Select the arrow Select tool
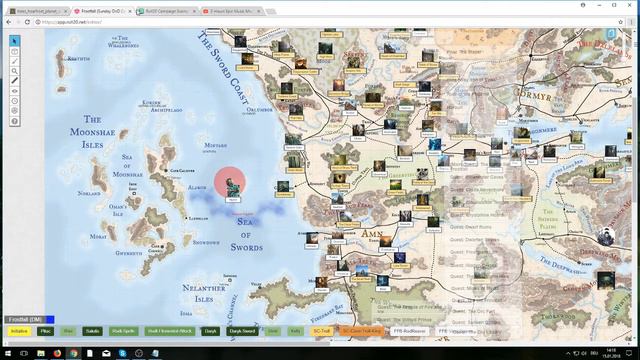Viewport: 640px width, 360px height. click(14, 40)
